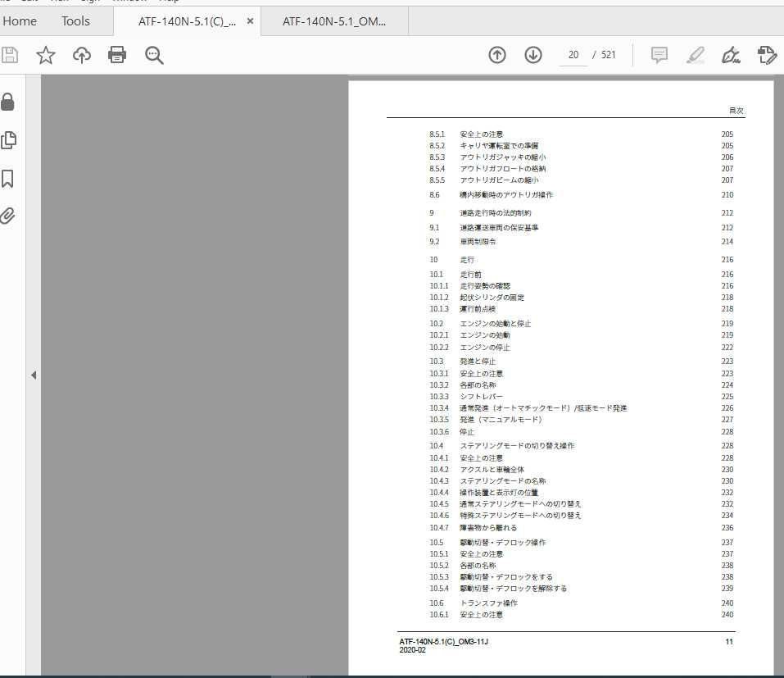Viewport: 784px width, 678px height.
Task: Add a comment with speech bubble icon
Action: tap(659, 55)
